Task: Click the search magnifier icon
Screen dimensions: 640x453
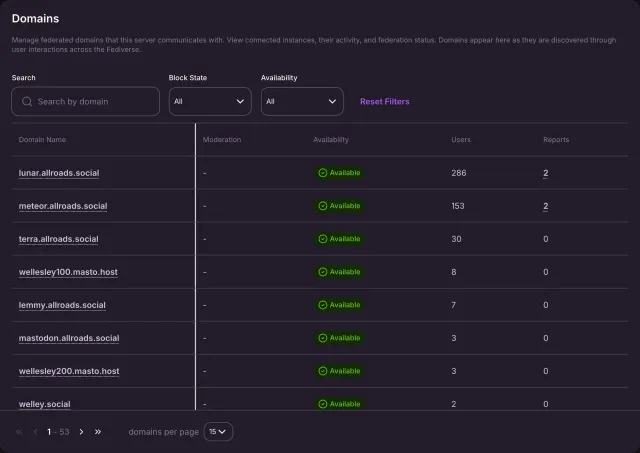Action: pyautogui.click(x=27, y=102)
